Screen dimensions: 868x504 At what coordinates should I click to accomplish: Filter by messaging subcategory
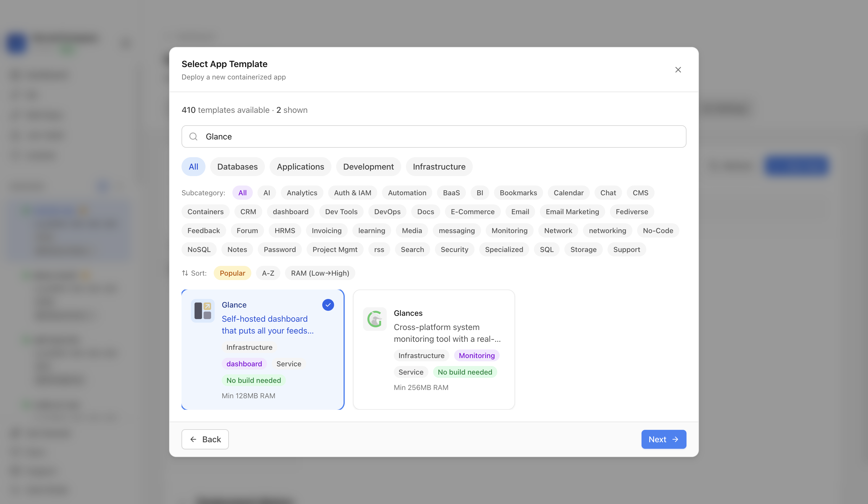tap(457, 231)
